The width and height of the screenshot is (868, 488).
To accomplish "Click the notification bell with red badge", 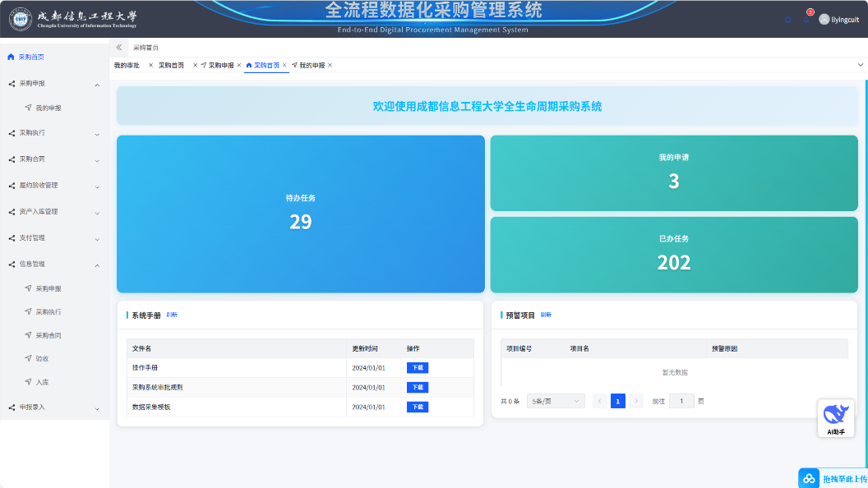I will (x=807, y=19).
